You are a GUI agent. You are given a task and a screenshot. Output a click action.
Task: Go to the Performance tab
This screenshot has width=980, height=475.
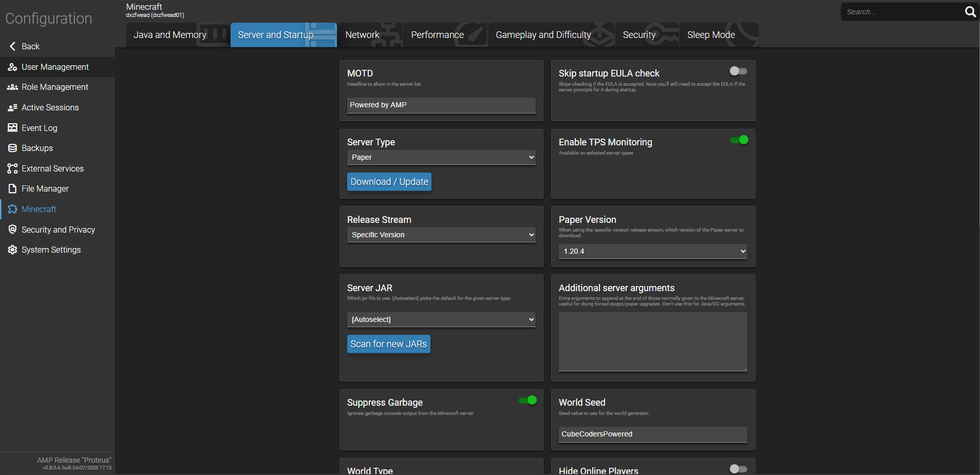(x=445, y=35)
